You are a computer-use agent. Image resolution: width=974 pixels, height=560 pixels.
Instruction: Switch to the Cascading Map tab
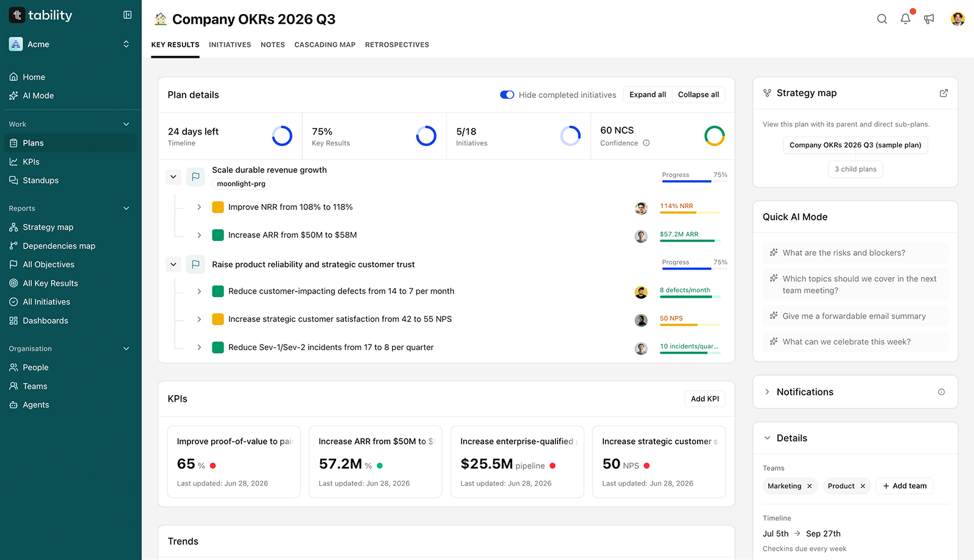[x=324, y=45]
